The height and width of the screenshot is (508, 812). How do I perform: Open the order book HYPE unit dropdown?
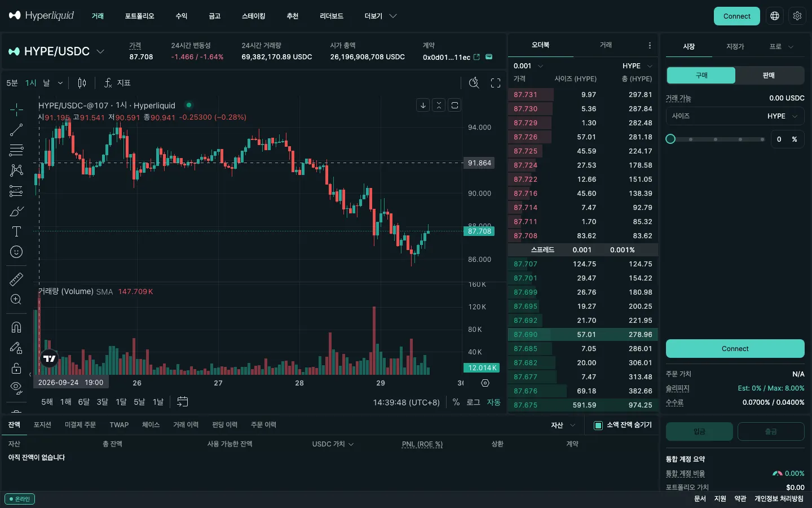tap(637, 66)
